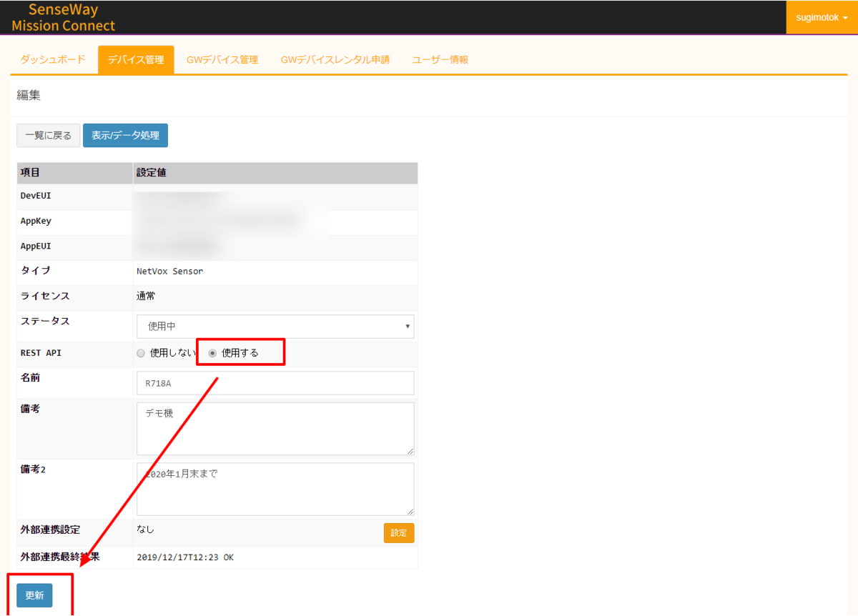Image resolution: width=858 pixels, height=616 pixels.
Task: Click the blue 更新 button
Action: point(34,595)
